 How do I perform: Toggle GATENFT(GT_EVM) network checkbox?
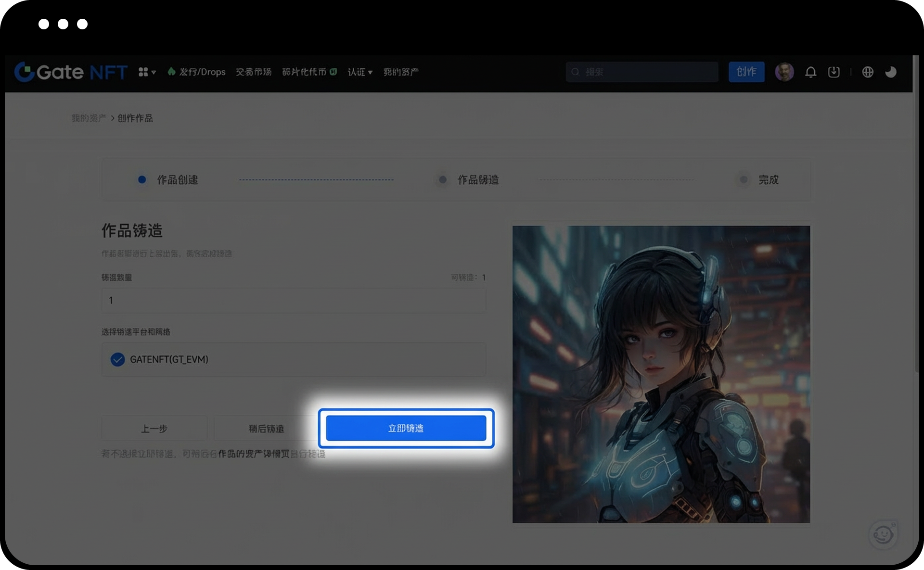point(117,359)
